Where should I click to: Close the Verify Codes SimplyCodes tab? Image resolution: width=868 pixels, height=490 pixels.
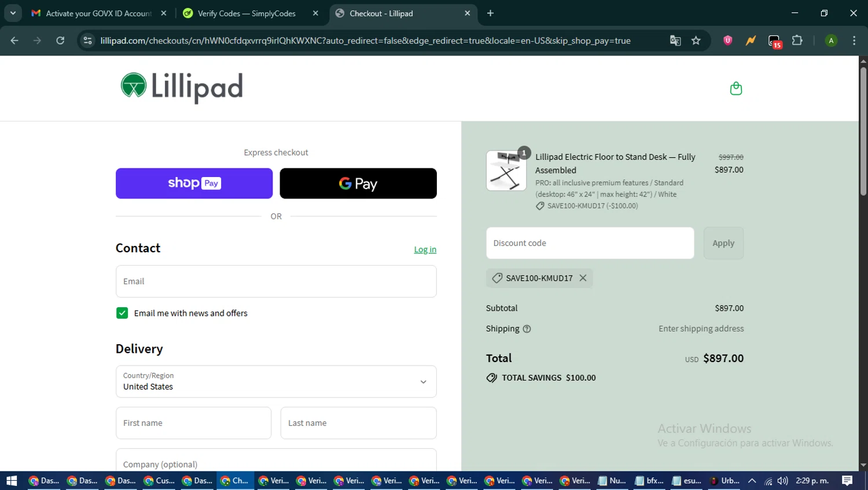pyautogui.click(x=315, y=13)
